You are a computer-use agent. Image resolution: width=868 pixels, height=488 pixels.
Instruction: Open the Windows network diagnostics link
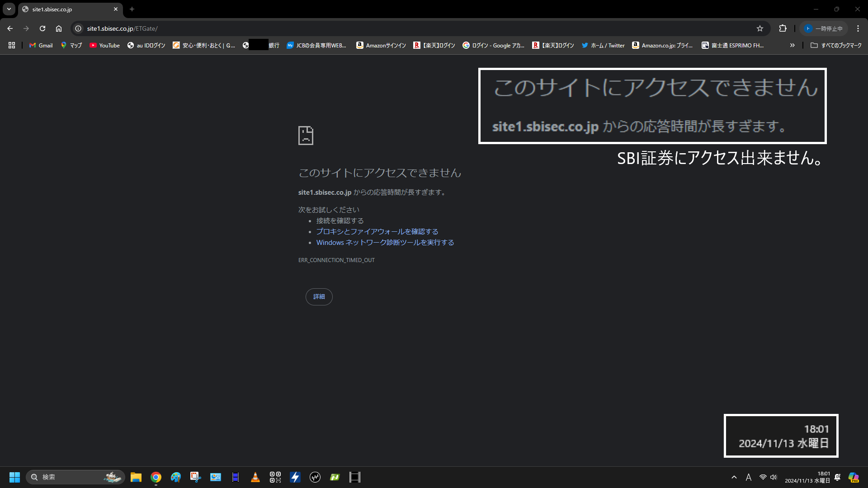385,243
